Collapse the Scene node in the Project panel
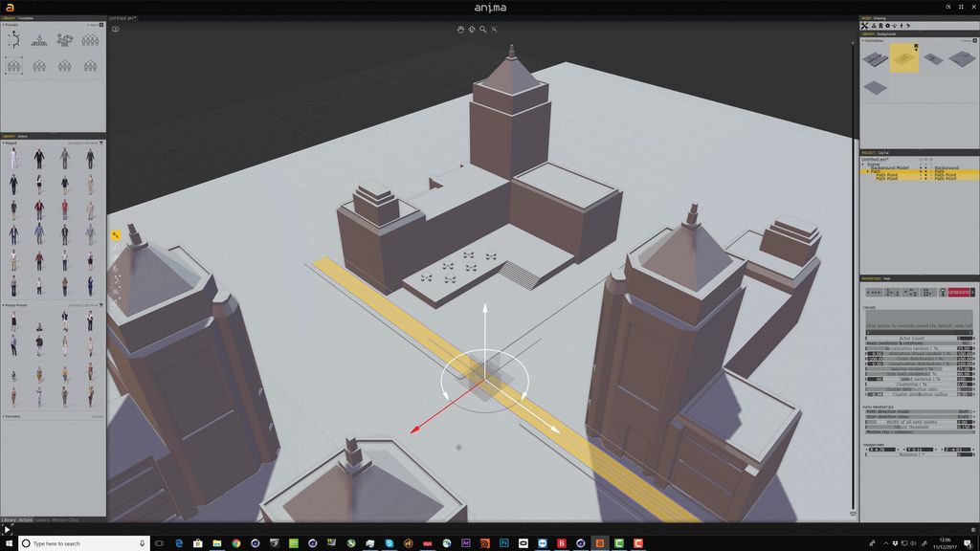The width and height of the screenshot is (980, 551). 862,164
